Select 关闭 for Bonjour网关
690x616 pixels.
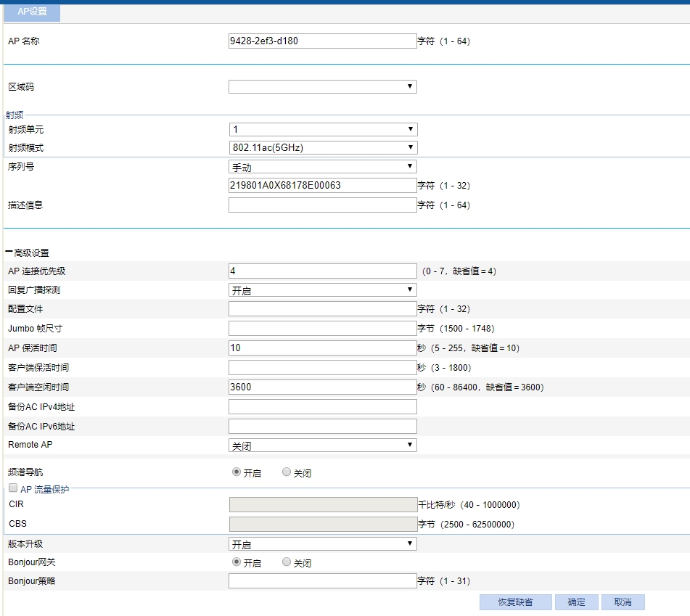point(287,562)
